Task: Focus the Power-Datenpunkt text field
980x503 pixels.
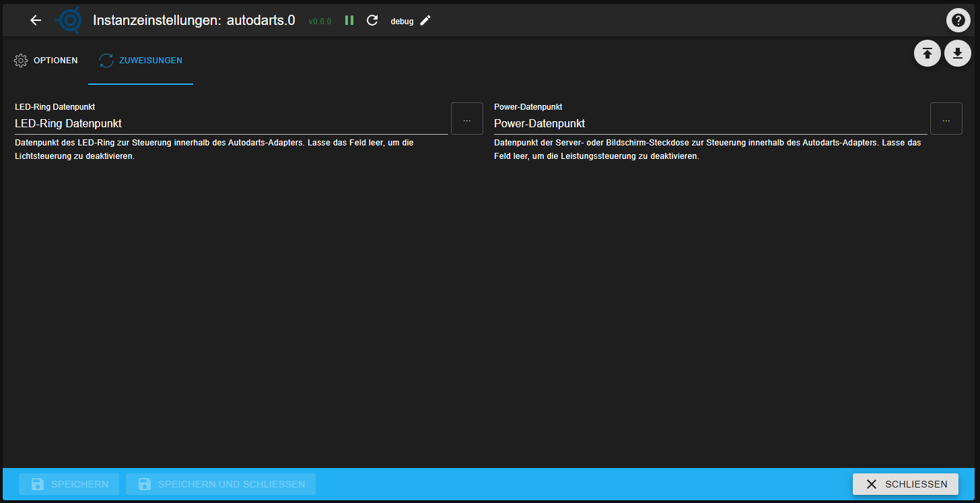Action: coord(710,124)
